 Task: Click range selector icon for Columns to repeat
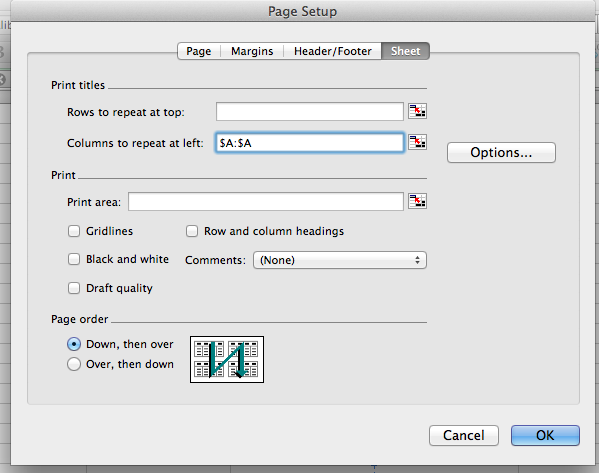pos(417,142)
